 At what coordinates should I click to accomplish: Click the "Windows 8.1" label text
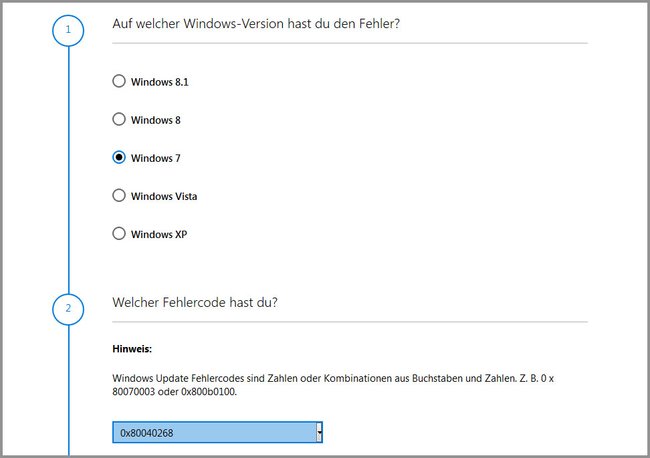click(160, 82)
